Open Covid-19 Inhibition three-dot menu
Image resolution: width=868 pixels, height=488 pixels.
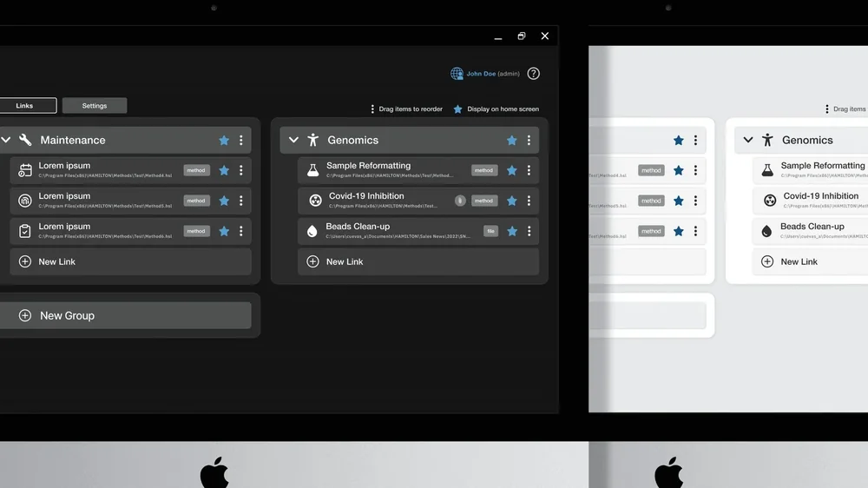(529, 201)
